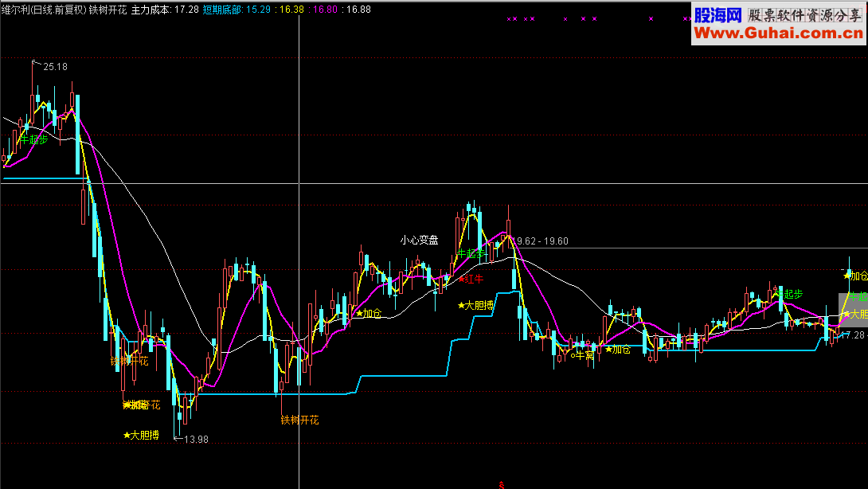Click the small red marker on bottom edge
This screenshot has height=489, width=868.
click(x=502, y=485)
